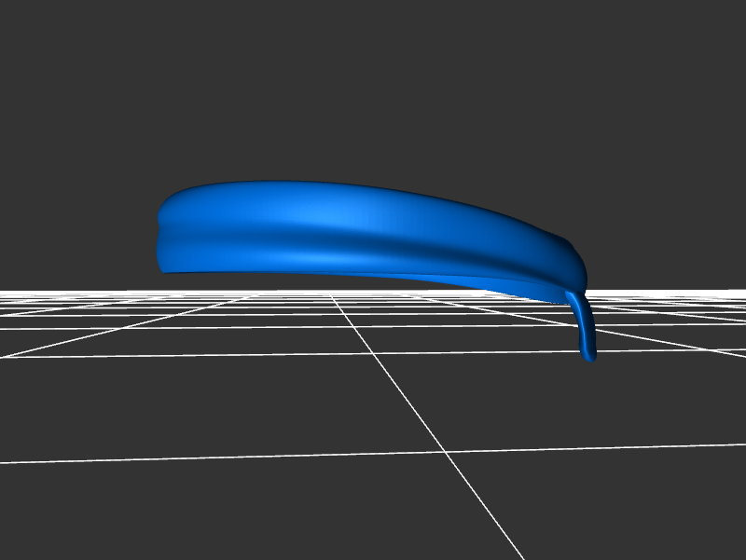The width and height of the screenshot is (746, 560).
Task: Click the empty dark background above the model
Action: [373, 93]
